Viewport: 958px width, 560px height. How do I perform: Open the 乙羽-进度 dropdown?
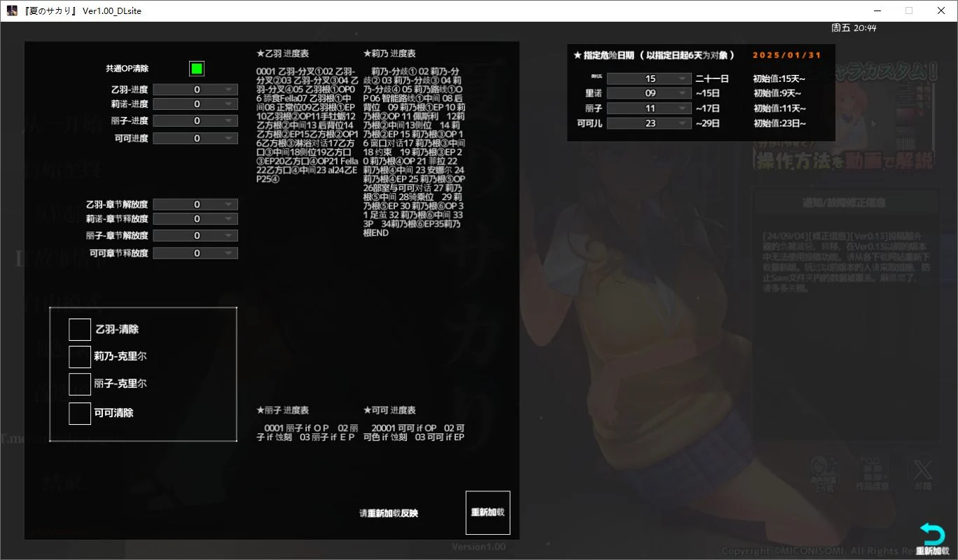pos(195,89)
